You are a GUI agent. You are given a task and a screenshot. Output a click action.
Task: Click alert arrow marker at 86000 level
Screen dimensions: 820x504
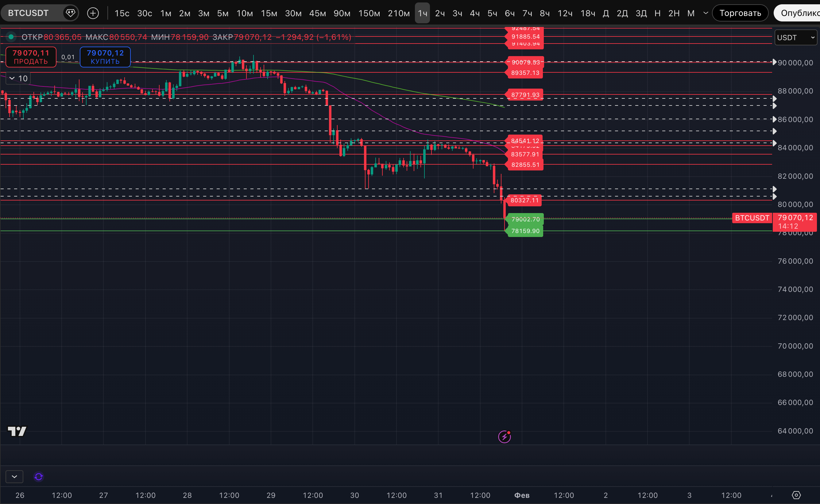pyautogui.click(x=774, y=119)
